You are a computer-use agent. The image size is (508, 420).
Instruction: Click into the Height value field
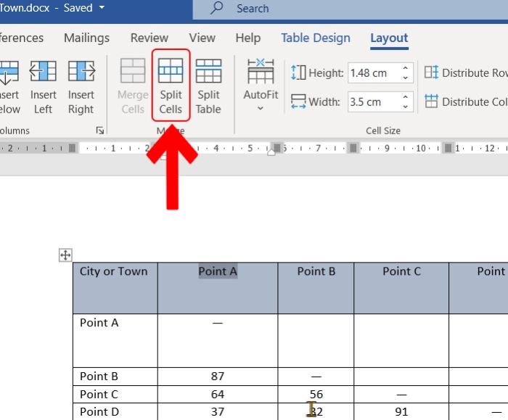click(x=374, y=73)
